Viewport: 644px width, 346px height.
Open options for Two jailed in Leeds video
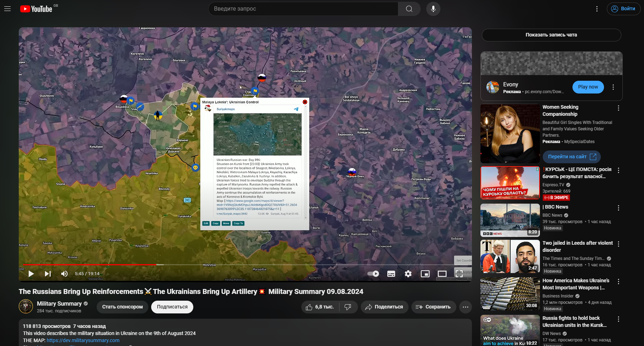coord(619,244)
